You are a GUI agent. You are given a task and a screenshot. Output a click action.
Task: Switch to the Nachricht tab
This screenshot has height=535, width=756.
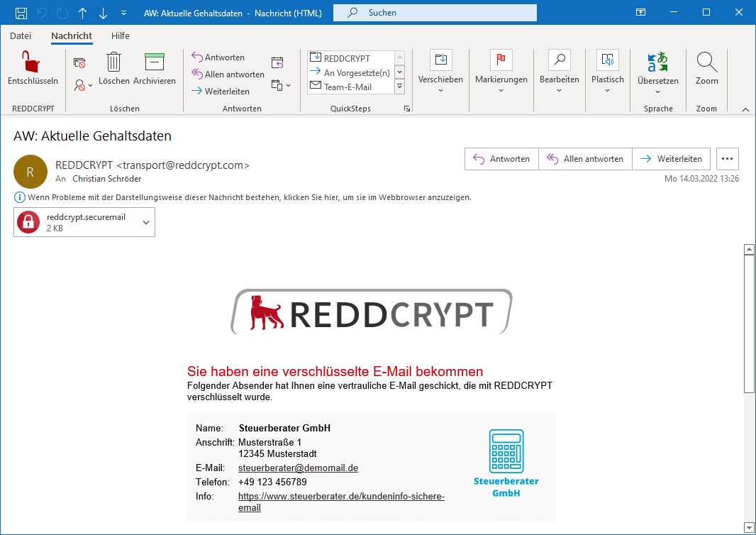coord(72,35)
